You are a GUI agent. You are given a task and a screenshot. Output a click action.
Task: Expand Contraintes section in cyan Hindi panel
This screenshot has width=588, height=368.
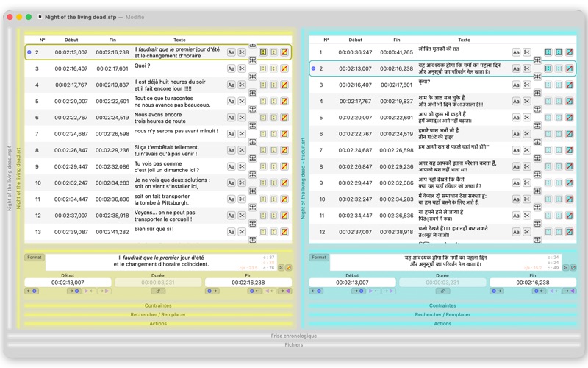[x=442, y=305]
